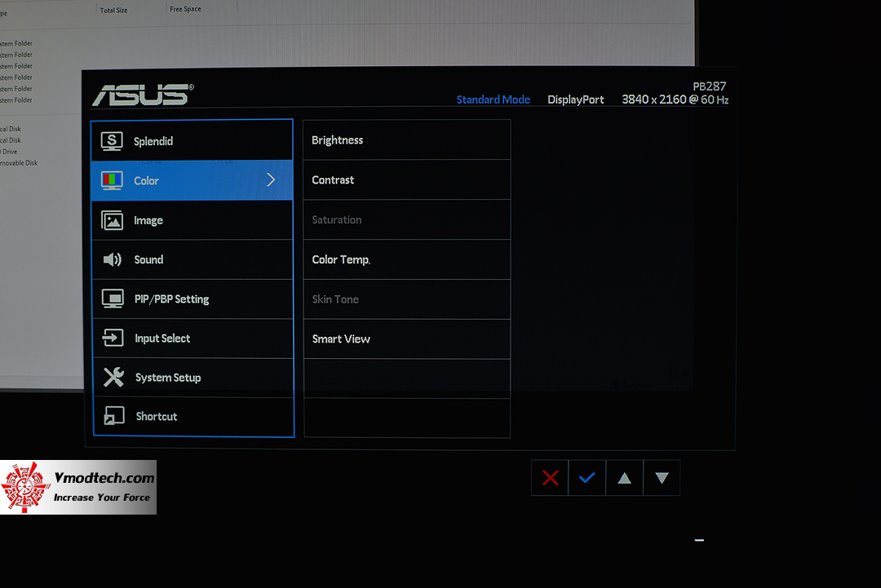This screenshot has width=881, height=588.
Task: Select the greyed Saturation option
Action: (x=407, y=219)
